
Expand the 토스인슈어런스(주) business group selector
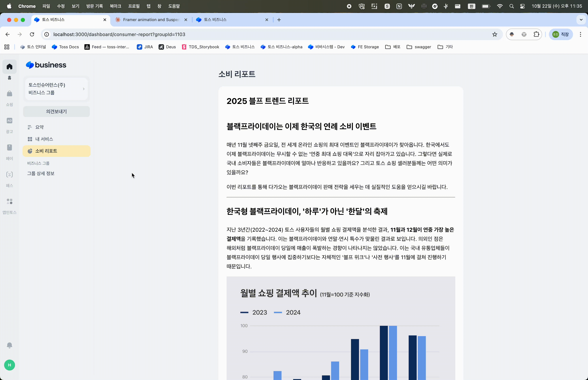point(56,89)
